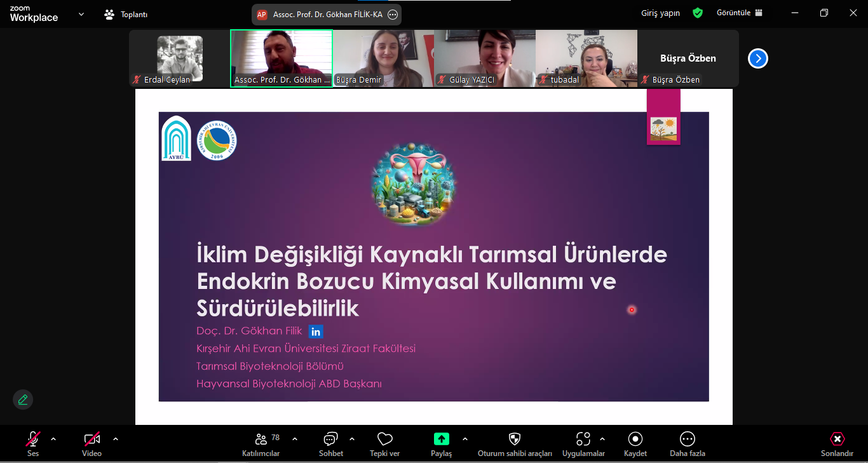This screenshot has height=463, width=868.
Task: Start screen share with Paylaş
Action: click(x=441, y=440)
